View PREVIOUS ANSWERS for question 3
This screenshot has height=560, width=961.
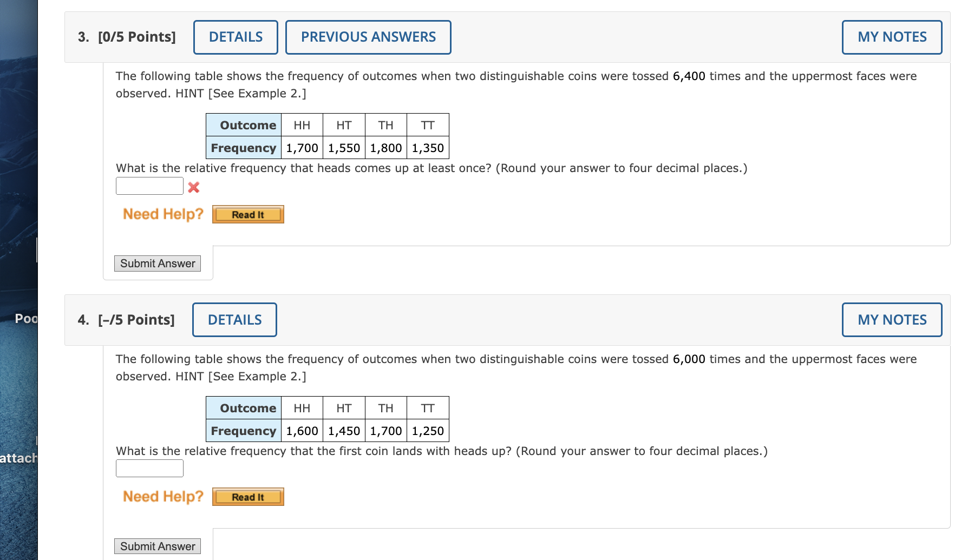pyautogui.click(x=368, y=37)
